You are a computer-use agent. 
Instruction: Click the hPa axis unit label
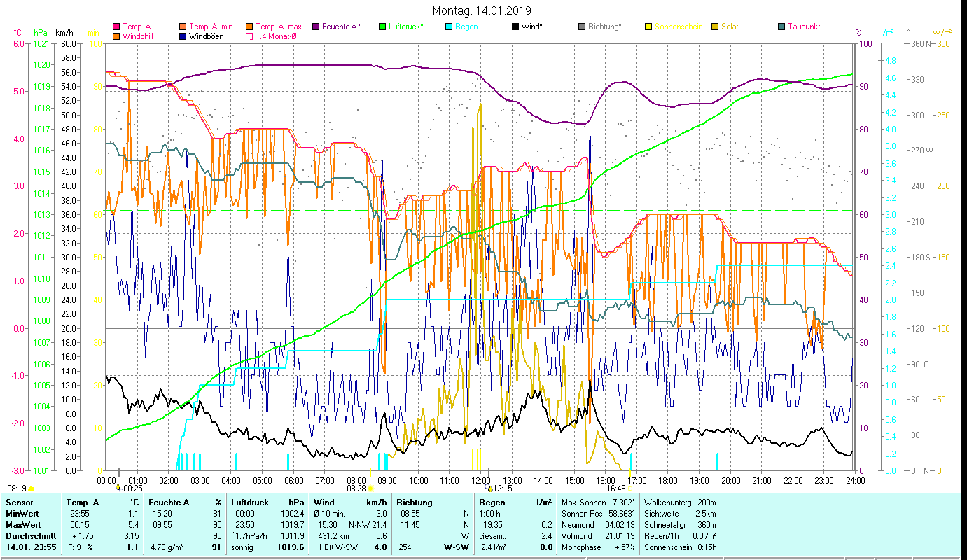click(41, 33)
